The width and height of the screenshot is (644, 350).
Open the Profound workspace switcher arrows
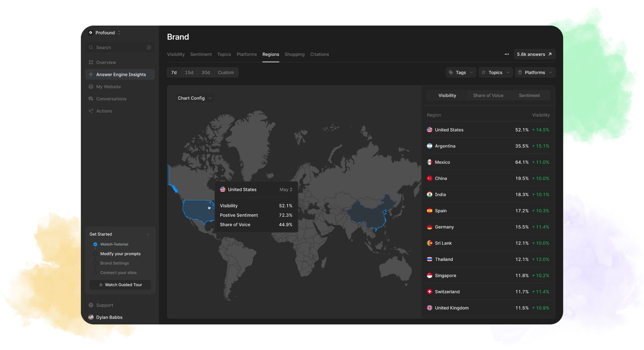point(119,33)
